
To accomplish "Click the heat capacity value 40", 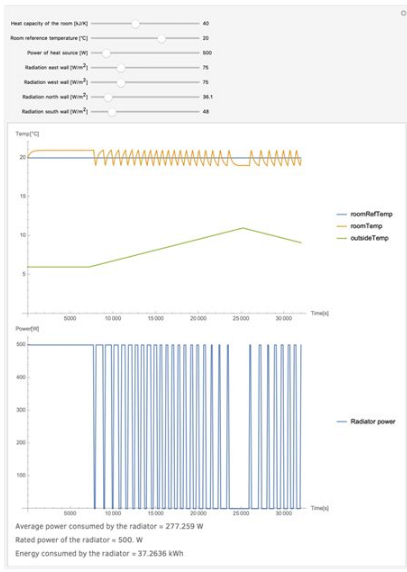I will click(206, 23).
